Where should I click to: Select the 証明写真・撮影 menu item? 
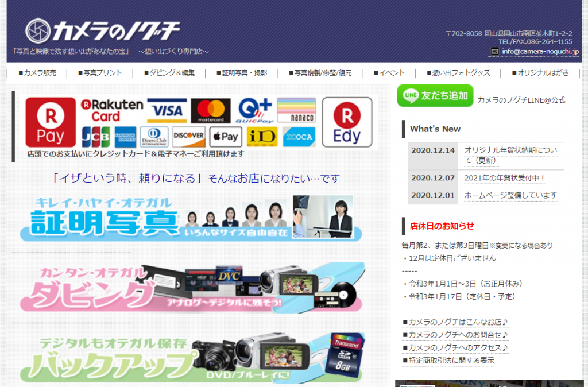pyautogui.click(x=241, y=73)
